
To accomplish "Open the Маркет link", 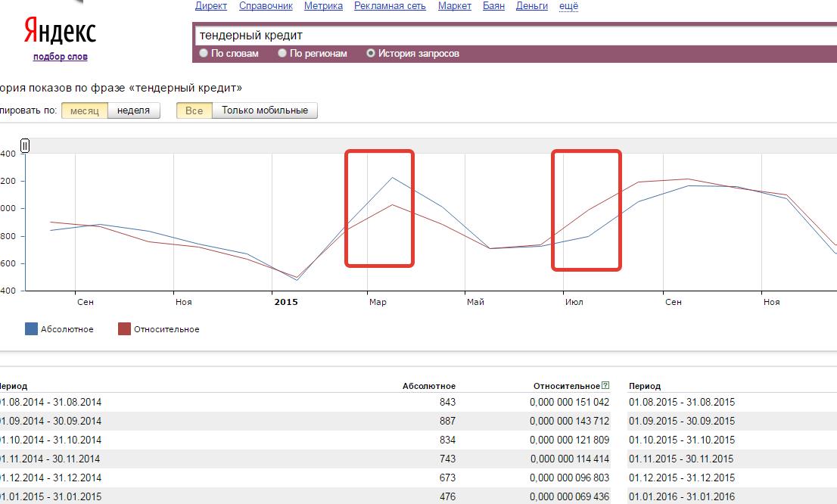I will pyautogui.click(x=455, y=6).
